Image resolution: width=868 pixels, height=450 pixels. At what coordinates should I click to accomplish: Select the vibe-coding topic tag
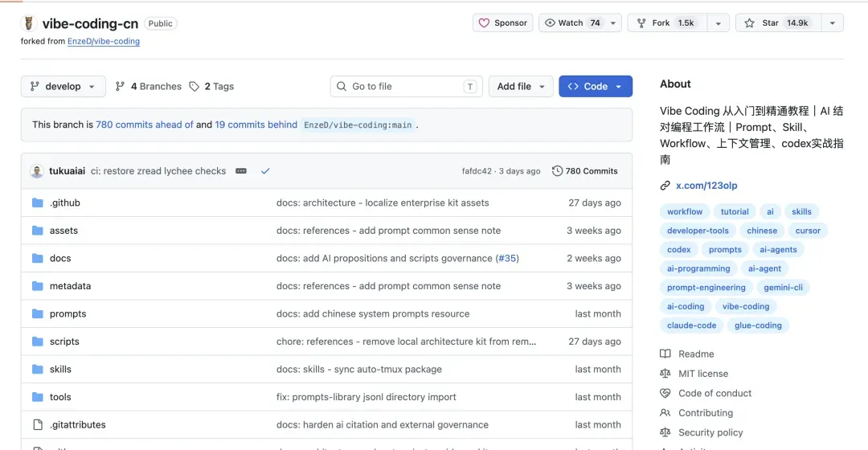point(746,306)
